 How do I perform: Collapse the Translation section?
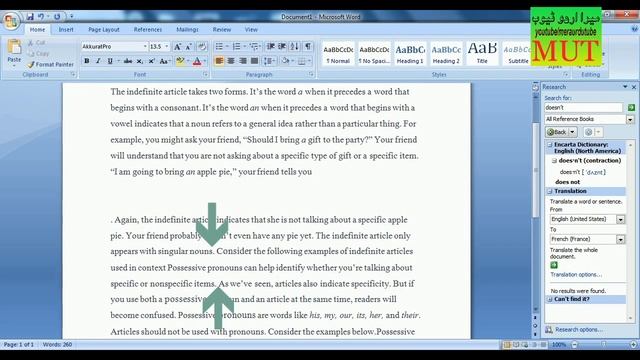pyautogui.click(x=550, y=191)
